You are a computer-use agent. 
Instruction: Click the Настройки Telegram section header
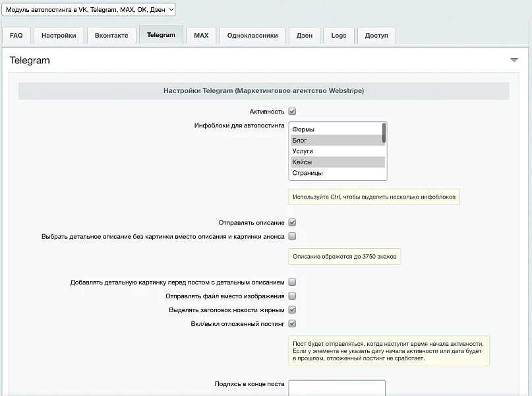(264, 90)
